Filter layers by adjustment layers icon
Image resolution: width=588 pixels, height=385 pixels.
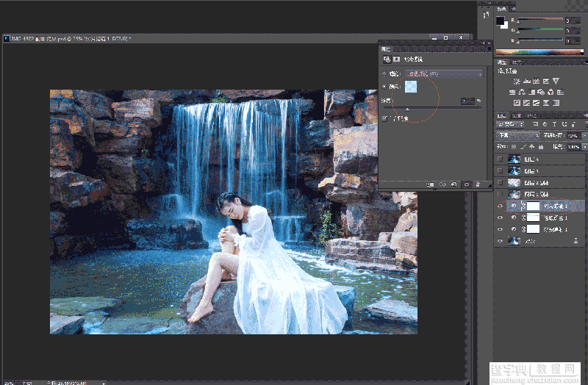pos(545,124)
